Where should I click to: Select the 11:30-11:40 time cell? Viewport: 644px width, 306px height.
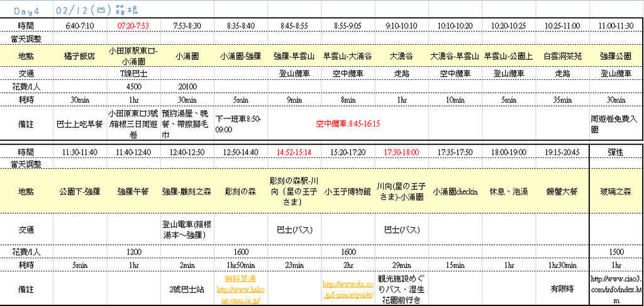(x=80, y=152)
